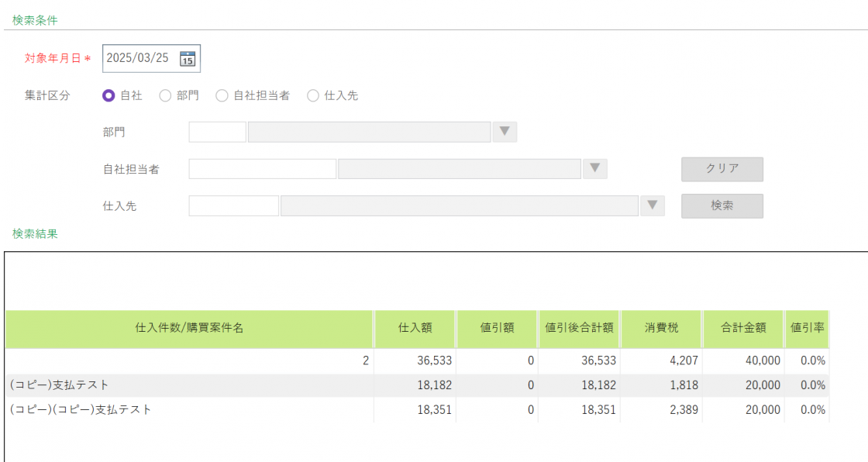The width and height of the screenshot is (868, 462).
Task: Open the 自社担当者 dropdown list
Action: [x=595, y=169]
